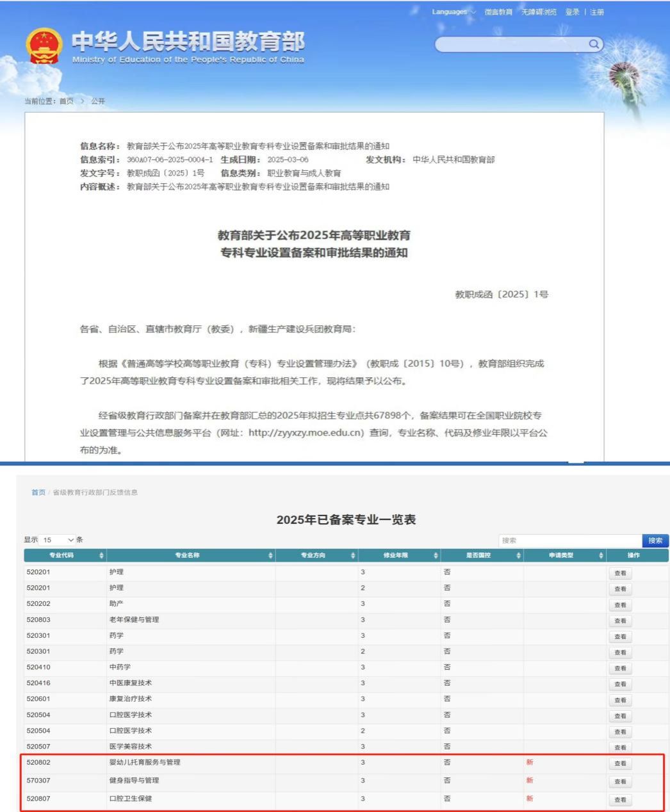Viewport: 670px width, 812px height.
Task: Click the 操作 column header
Action: (x=637, y=555)
